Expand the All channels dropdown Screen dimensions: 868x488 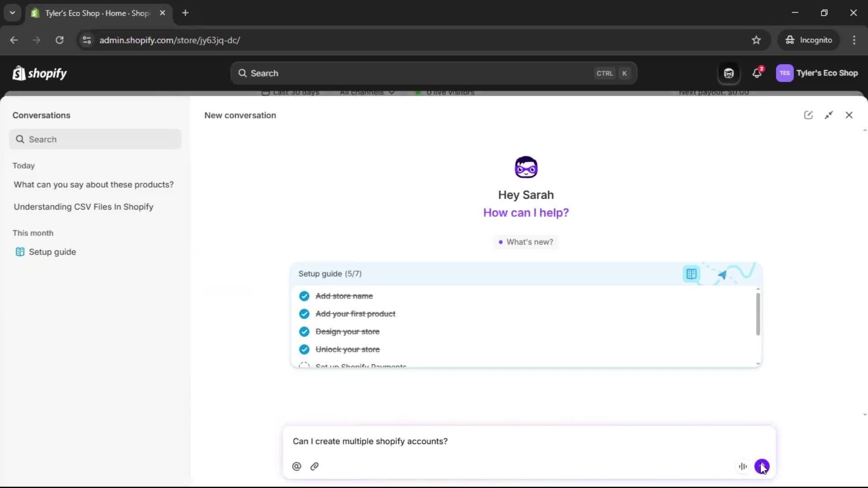tap(367, 93)
